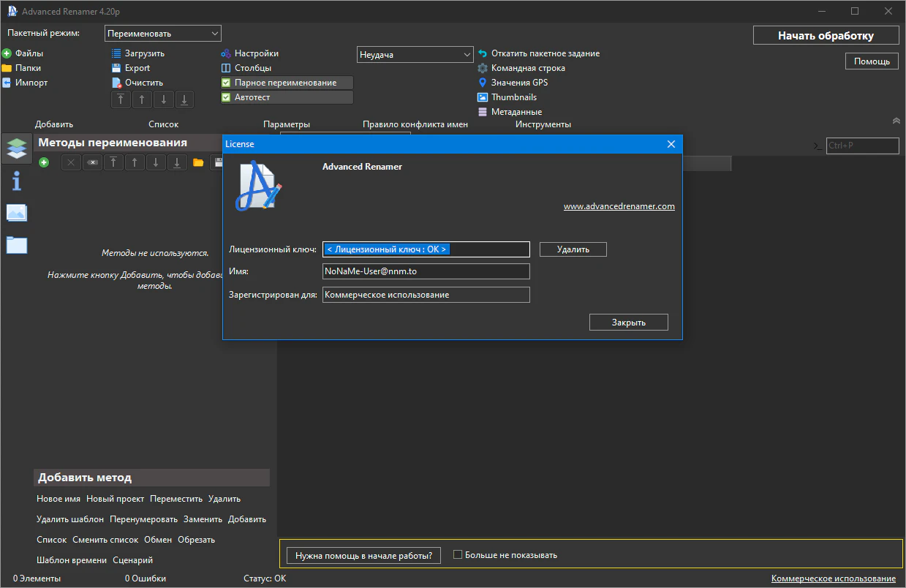The width and height of the screenshot is (906, 588).
Task: Click the GPS values pin icon
Action: (x=483, y=83)
